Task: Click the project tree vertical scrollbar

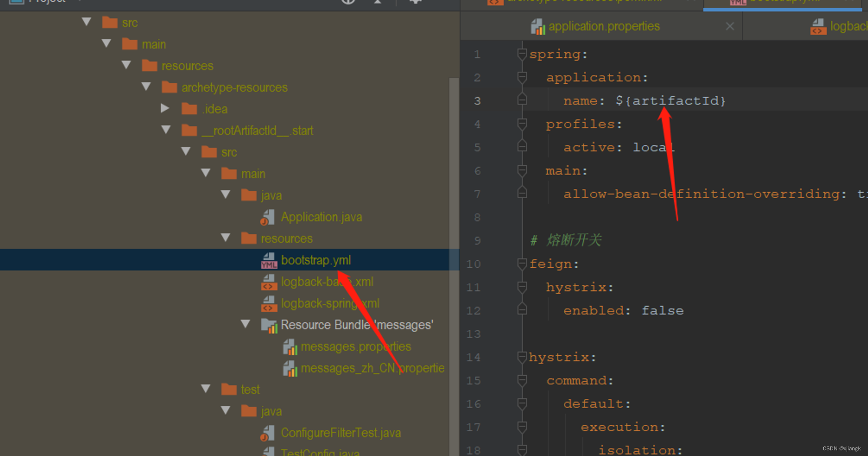Action: pyautogui.click(x=454, y=267)
